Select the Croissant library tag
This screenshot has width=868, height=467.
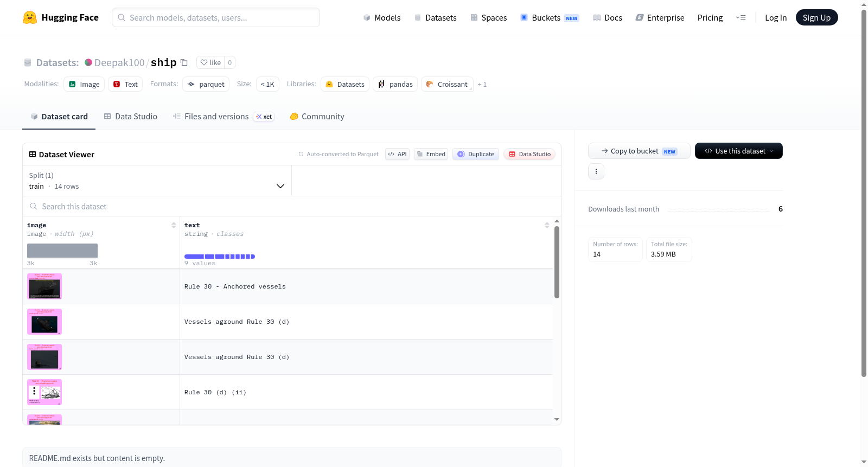pyautogui.click(x=447, y=84)
